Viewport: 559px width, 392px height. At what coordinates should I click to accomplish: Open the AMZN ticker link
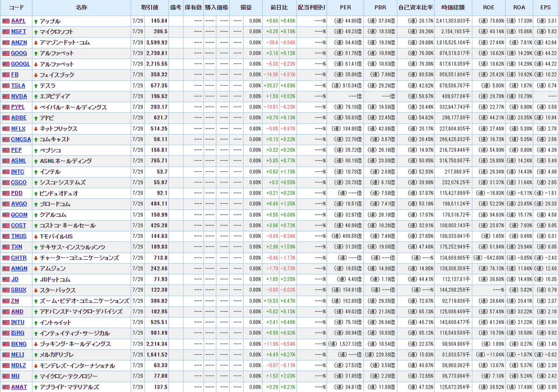tap(19, 42)
